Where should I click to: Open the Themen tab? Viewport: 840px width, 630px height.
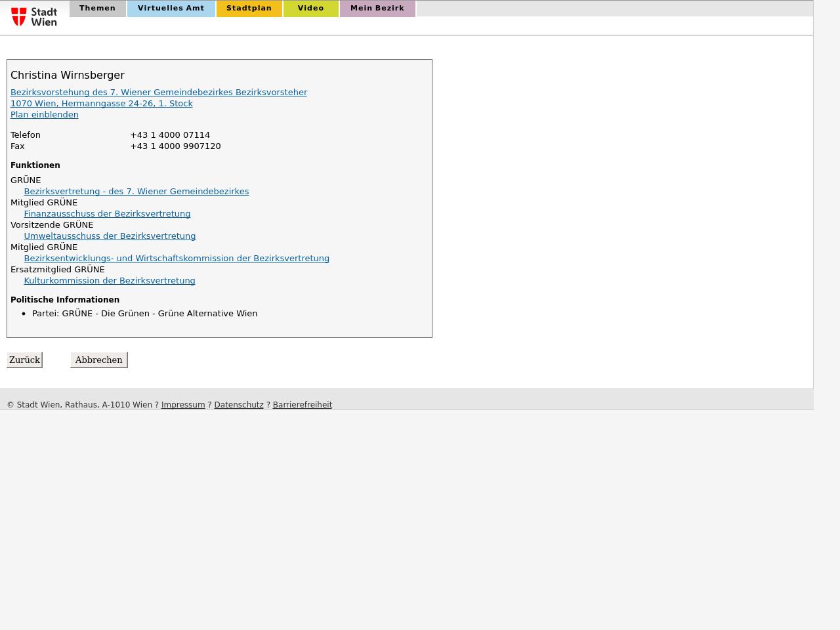(x=97, y=9)
